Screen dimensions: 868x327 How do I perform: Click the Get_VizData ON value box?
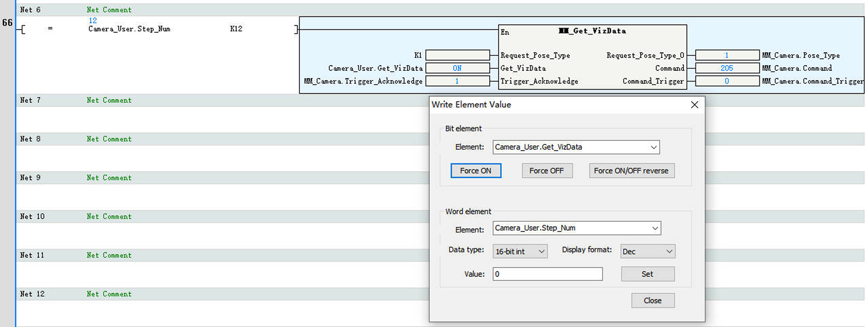pos(457,68)
